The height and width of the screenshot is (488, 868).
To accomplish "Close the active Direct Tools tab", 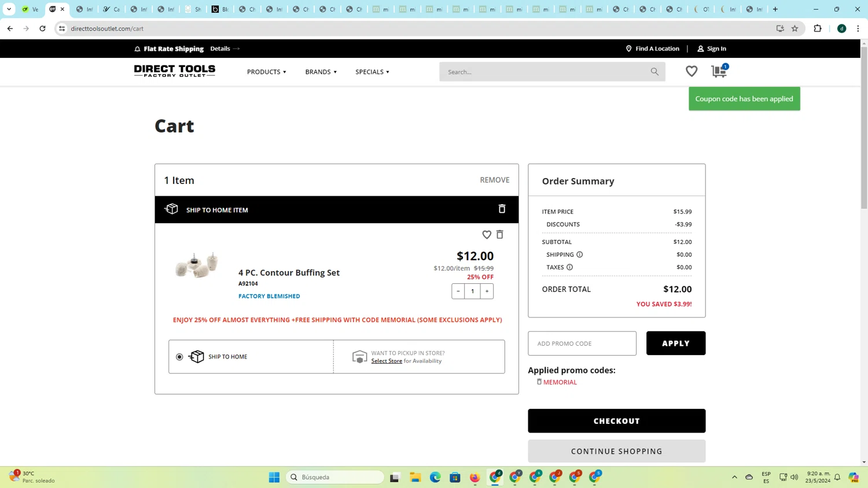I will click(62, 9).
